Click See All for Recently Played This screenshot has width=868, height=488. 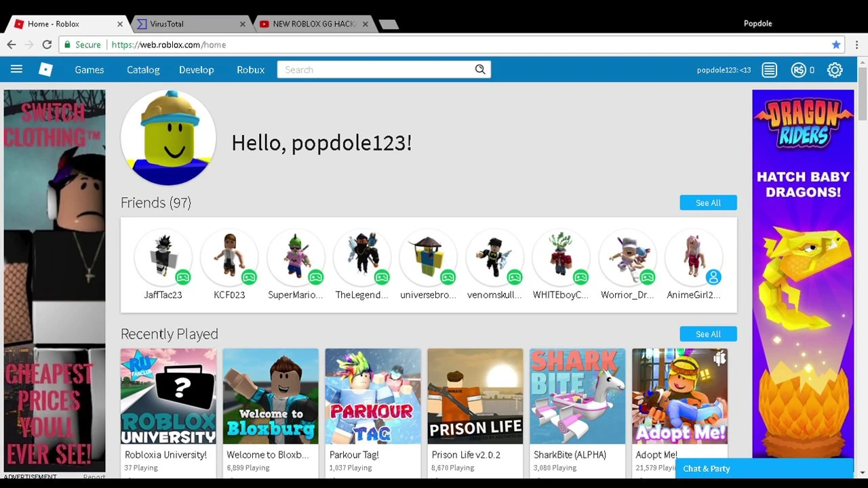708,334
